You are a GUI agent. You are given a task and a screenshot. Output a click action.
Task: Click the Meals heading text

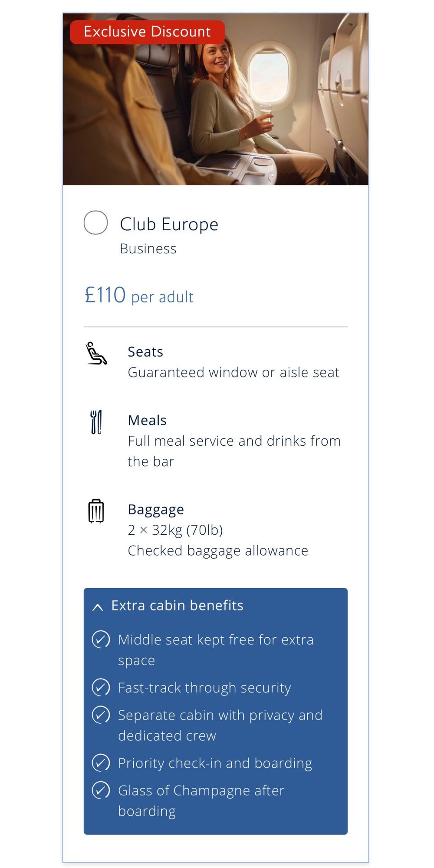pyautogui.click(x=147, y=421)
